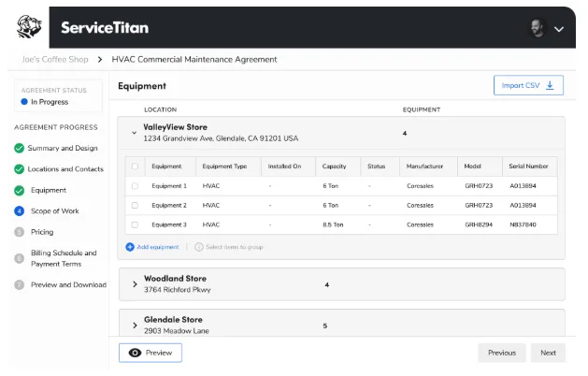Click model GRH8294 cell

click(x=479, y=224)
